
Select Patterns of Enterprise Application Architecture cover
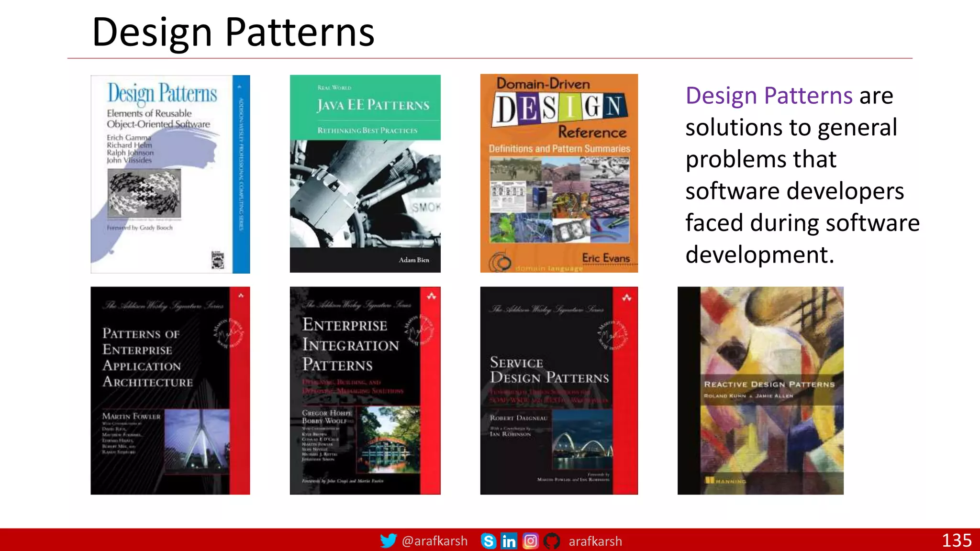[x=170, y=390]
